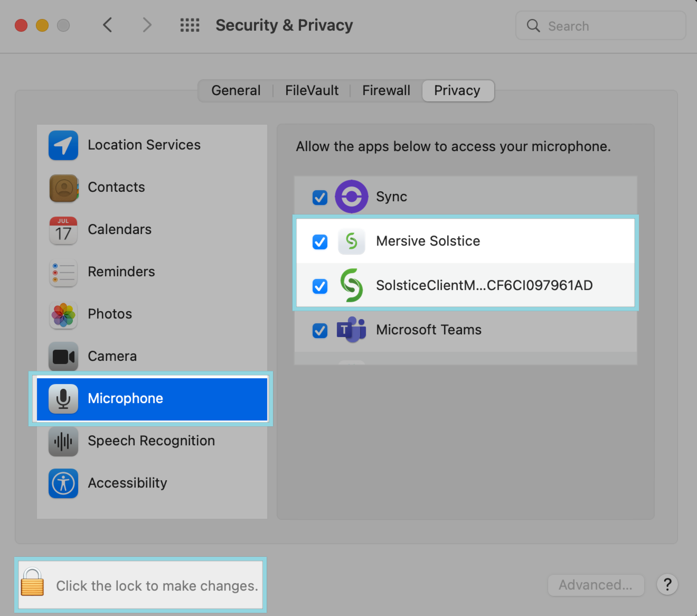Click the Advanced... button
This screenshot has width=697, height=616.
click(596, 585)
